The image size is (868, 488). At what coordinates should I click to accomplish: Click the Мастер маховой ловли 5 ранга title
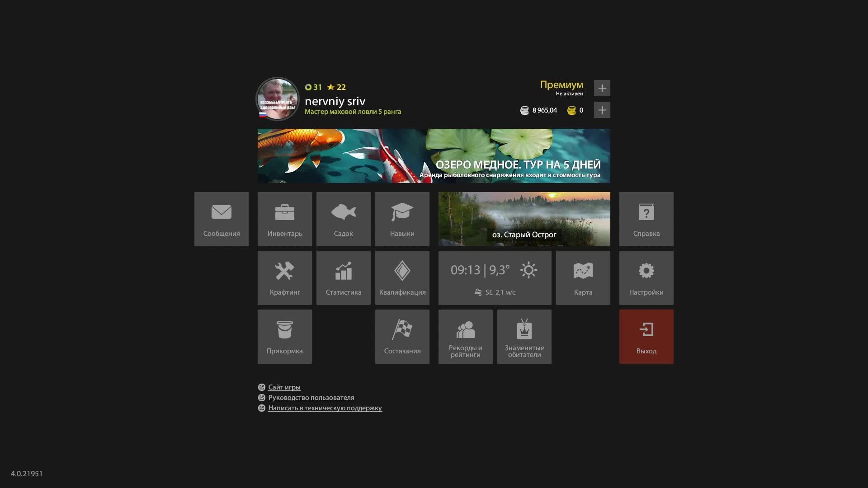point(353,112)
